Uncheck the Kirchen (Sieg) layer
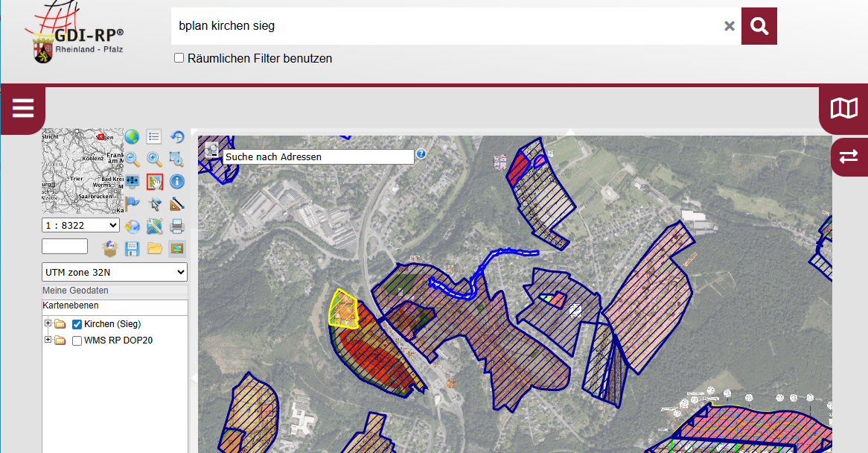The height and width of the screenshot is (453, 868). (x=77, y=324)
